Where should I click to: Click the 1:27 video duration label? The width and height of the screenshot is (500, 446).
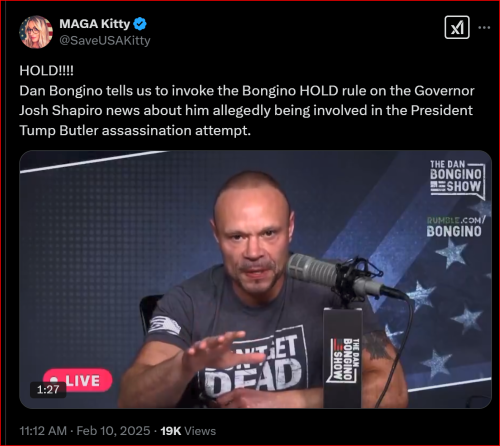48,389
